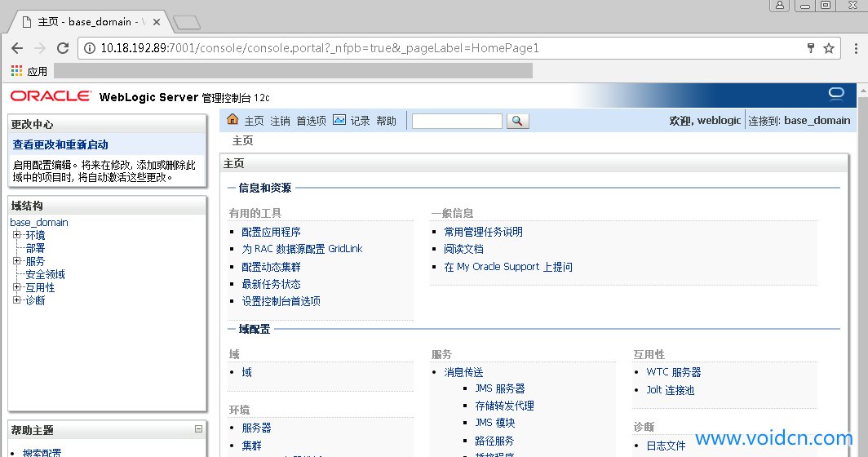Open 集群 link under 环境
Viewport: 868px width, 457px height.
click(x=252, y=446)
